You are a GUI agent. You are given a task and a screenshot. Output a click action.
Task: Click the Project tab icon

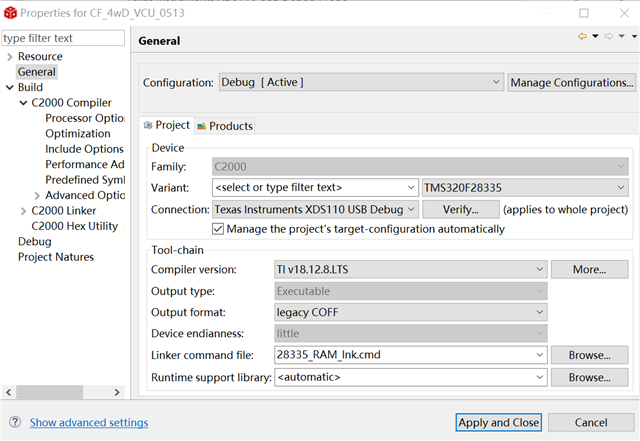148,126
